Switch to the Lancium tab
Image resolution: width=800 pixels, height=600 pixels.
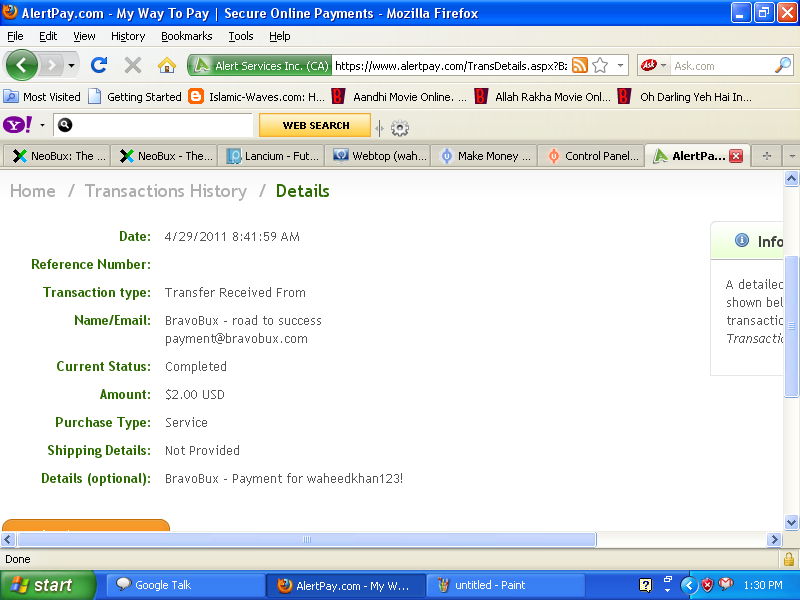pos(272,156)
